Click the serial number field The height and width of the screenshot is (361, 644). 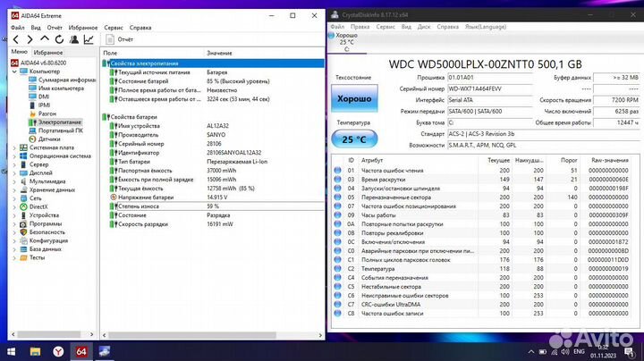point(489,88)
